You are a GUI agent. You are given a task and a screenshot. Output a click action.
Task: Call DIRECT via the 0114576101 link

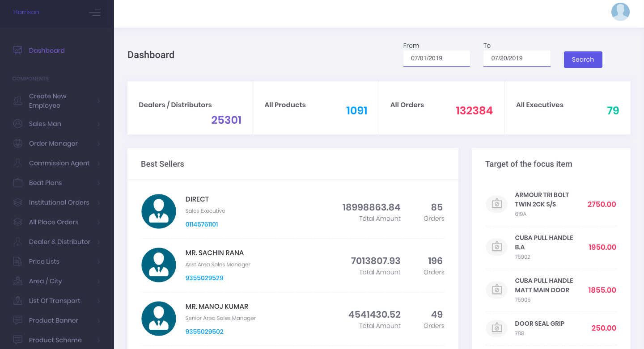(202, 224)
